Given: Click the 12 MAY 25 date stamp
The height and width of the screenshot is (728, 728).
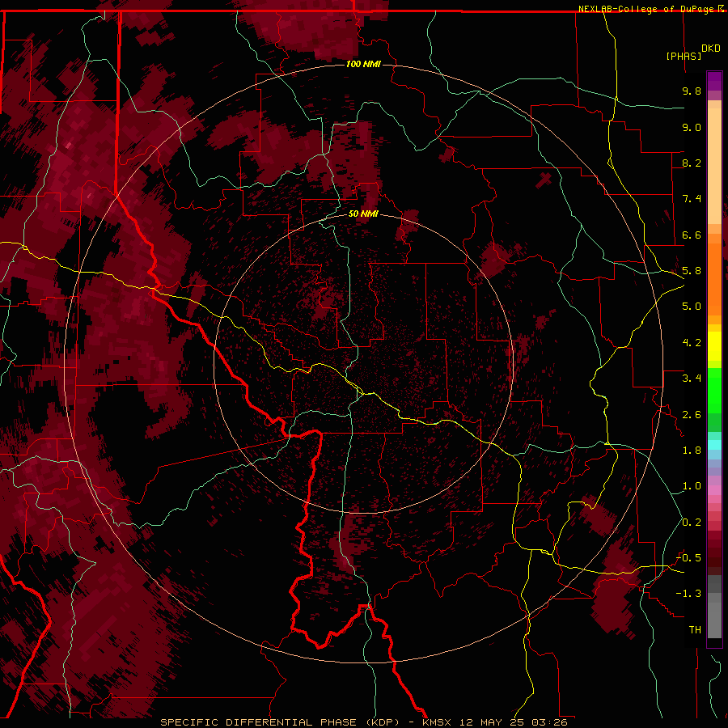Looking at the screenshot, I should pos(493,722).
